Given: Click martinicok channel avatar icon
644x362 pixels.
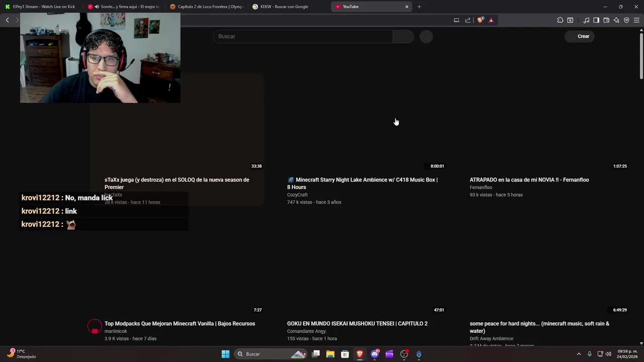Looking at the screenshot, I should (95, 327).
